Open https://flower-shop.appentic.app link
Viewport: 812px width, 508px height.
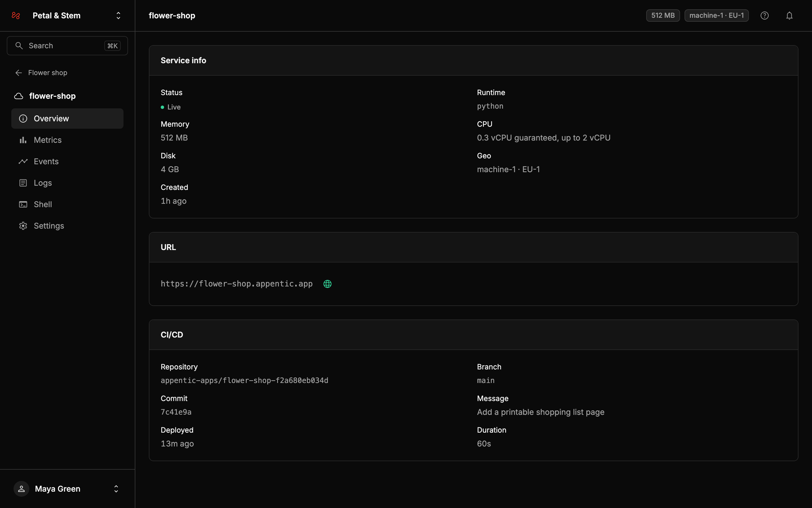237,284
